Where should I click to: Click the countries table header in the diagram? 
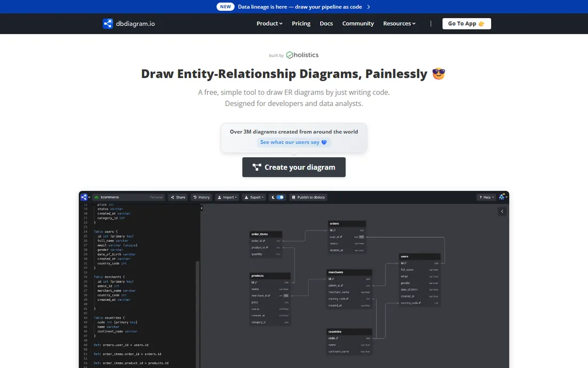click(x=349, y=332)
